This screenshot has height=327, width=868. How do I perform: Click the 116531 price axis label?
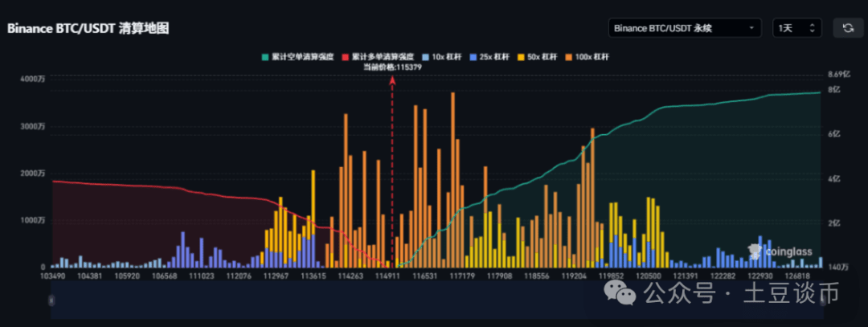coord(424,276)
